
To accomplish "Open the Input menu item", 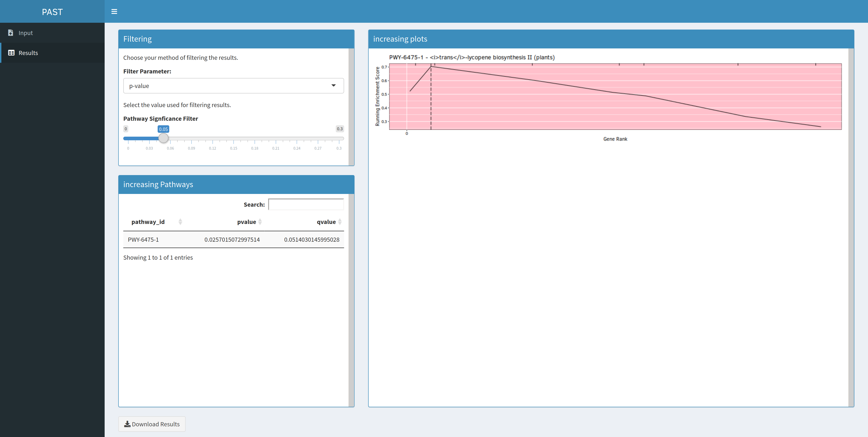I will click(x=26, y=33).
